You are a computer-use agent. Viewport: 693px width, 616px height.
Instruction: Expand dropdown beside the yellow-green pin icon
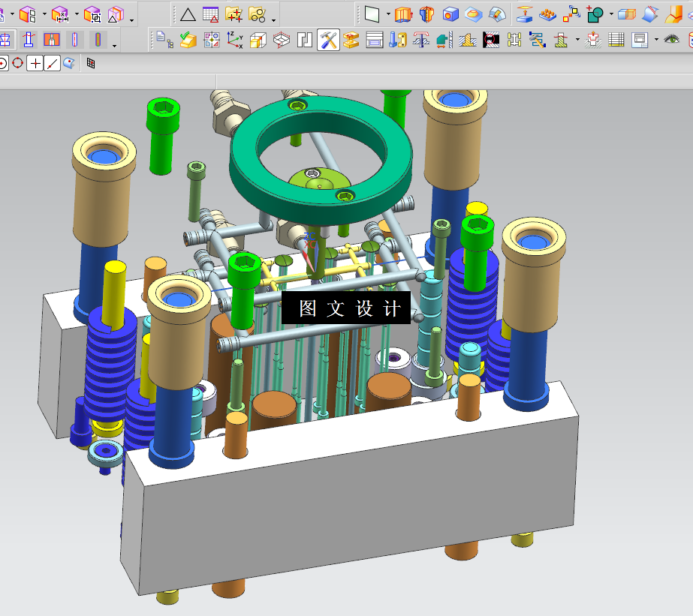577,40
